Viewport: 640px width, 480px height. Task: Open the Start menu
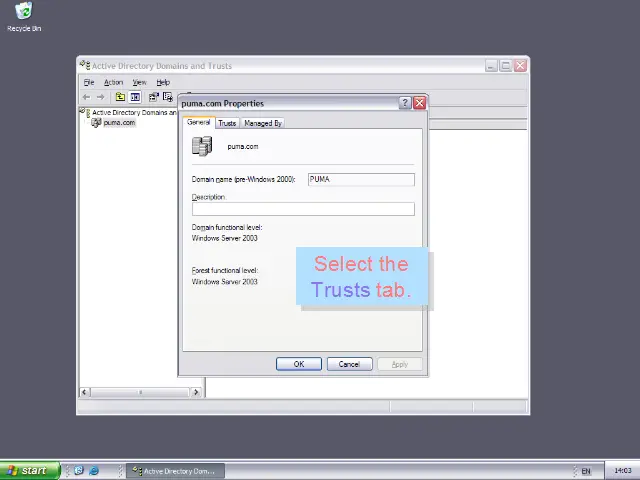(x=30, y=471)
